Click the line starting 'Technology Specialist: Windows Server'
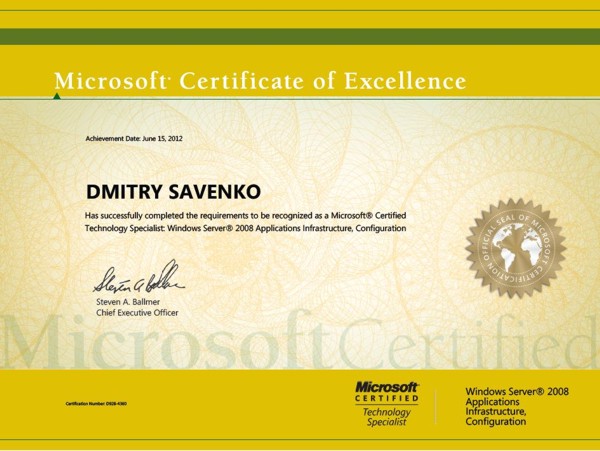This screenshot has width=600, height=451. pyautogui.click(x=245, y=228)
